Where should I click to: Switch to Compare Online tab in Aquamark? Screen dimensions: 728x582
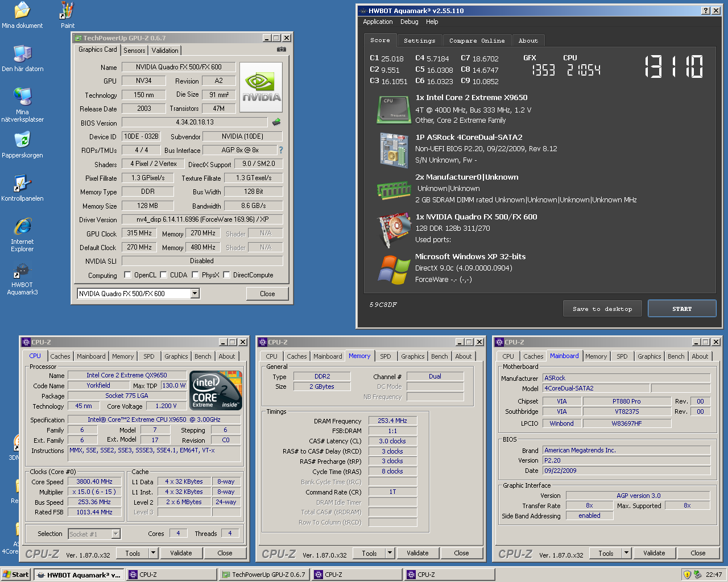477,40
